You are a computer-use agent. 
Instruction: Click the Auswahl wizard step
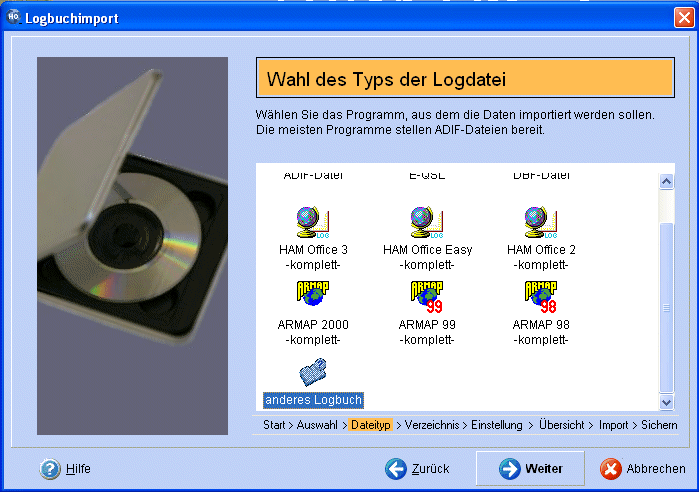317,425
